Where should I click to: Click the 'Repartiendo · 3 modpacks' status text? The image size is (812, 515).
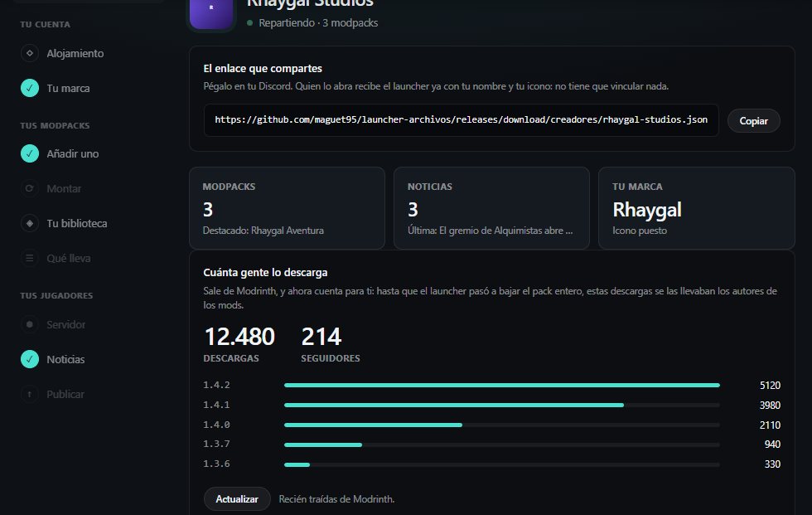point(318,22)
